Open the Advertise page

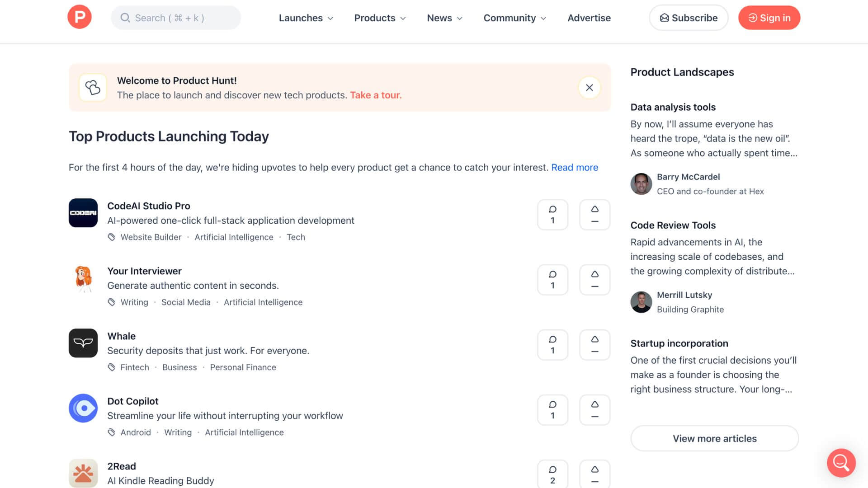click(x=589, y=18)
